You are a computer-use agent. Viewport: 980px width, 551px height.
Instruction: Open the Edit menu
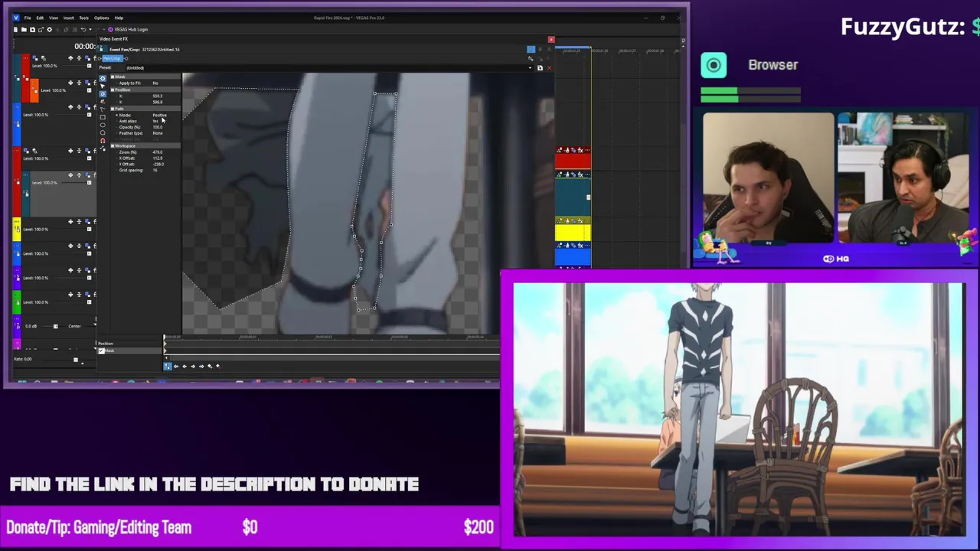40,18
